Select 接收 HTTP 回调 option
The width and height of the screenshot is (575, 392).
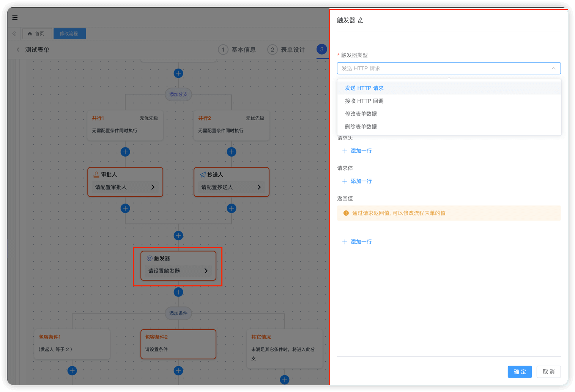tap(364, 101)
